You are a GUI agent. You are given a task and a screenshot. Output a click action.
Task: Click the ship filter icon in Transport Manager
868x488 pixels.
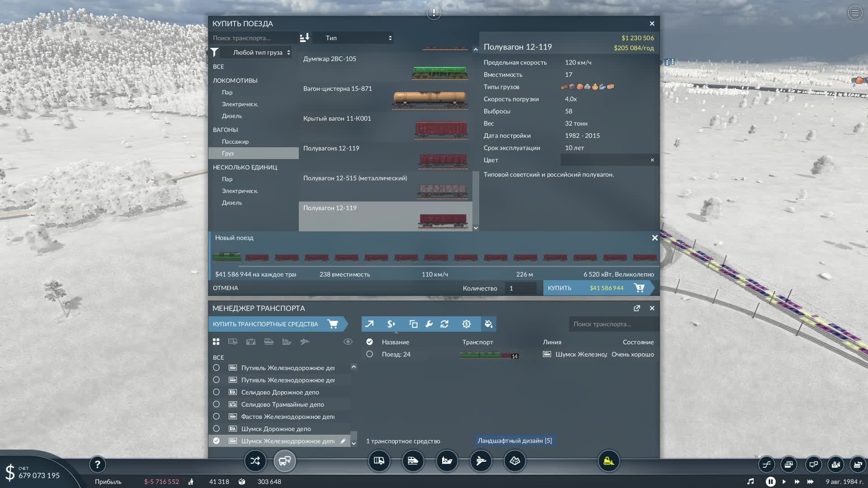point(287,342)
